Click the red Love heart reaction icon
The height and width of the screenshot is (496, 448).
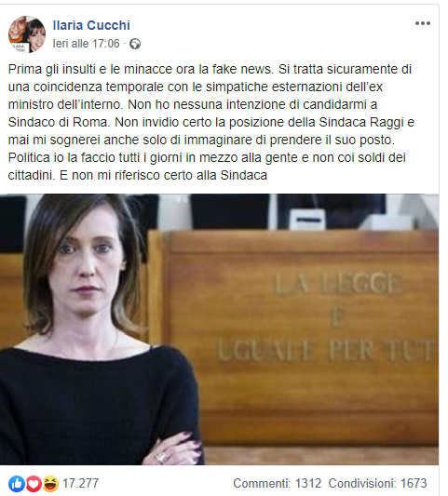pos(34,484)
